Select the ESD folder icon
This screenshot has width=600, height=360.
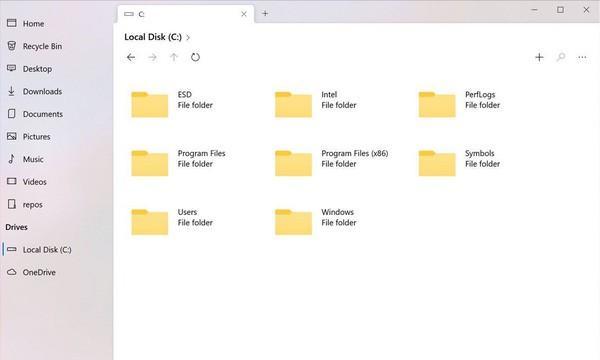[150, 104]
